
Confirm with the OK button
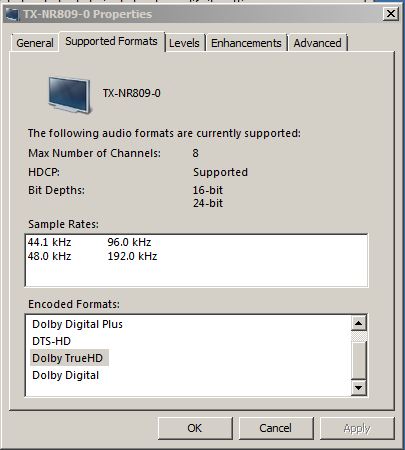click(x=195, y=428)
